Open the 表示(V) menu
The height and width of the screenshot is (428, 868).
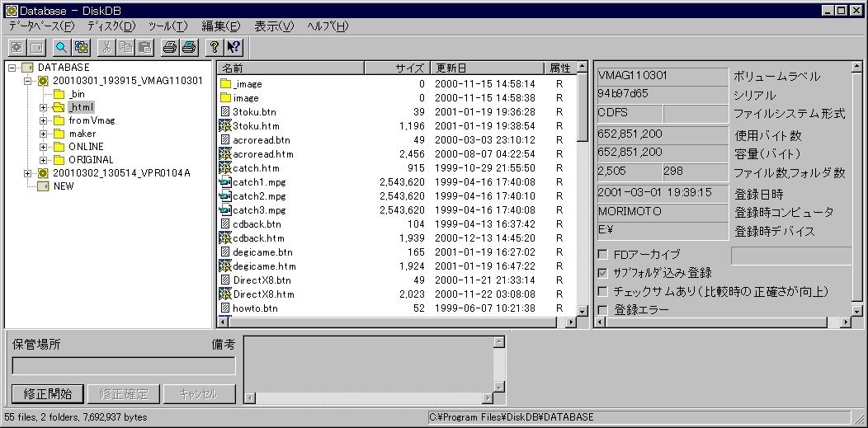274,26
